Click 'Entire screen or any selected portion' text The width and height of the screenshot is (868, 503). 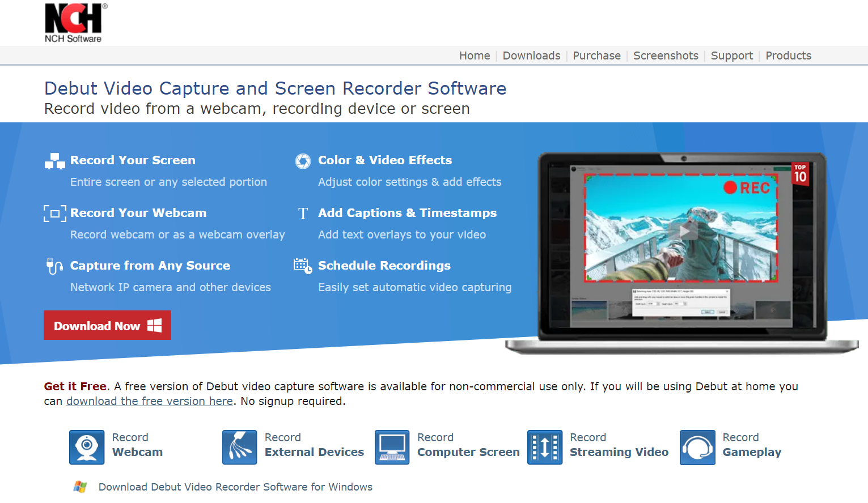pos(168,182)
